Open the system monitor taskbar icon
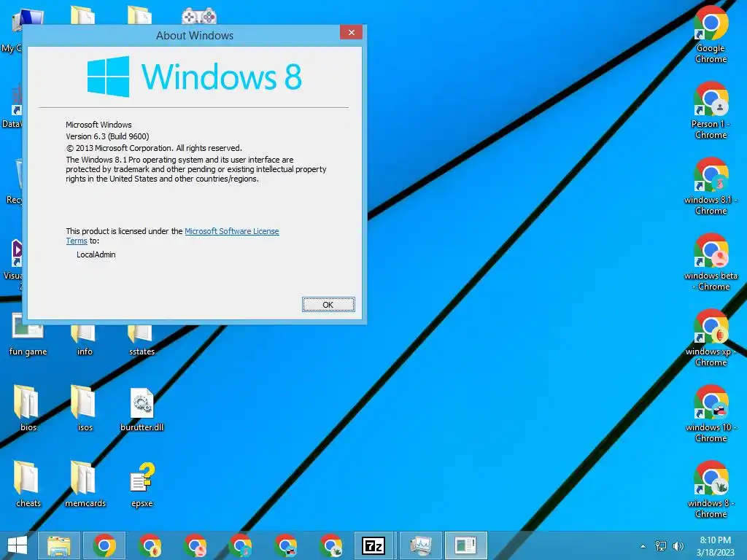The height and width of the screenshot is (560, 747). point(421,545)
